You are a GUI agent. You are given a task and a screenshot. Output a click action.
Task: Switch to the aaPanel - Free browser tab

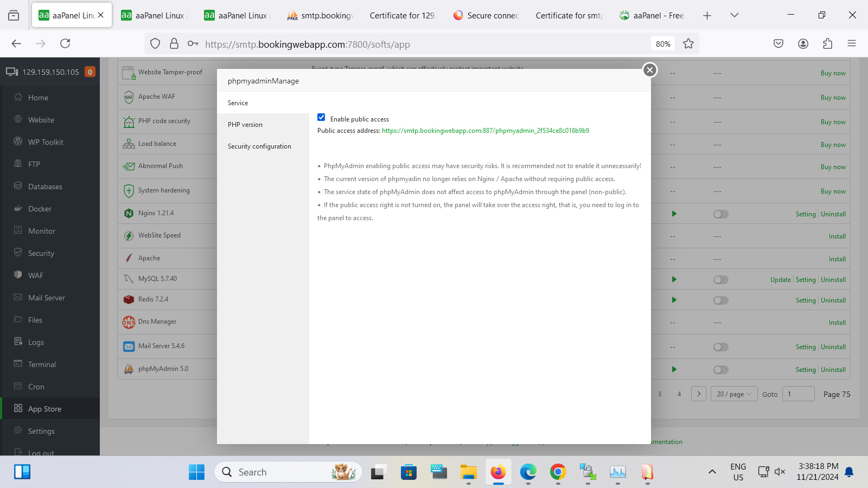tap(652, 15)
